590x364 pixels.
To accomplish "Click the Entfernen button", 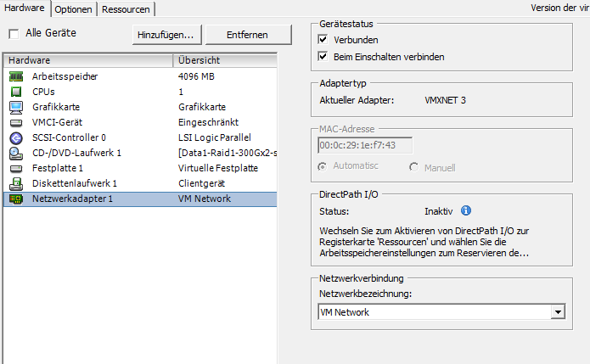I will pyautogui.click(x=248, y=35).
